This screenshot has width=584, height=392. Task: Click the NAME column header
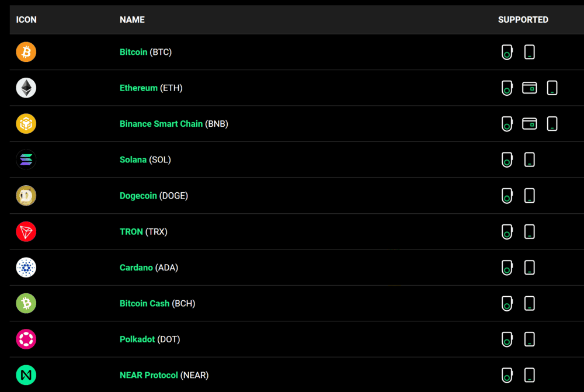(132, 19)
